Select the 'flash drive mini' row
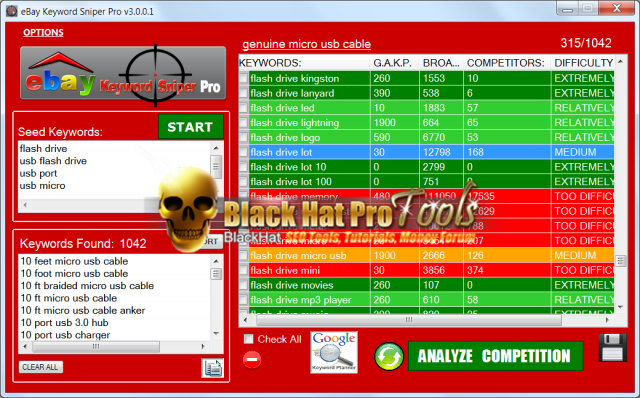Screen dimensions: 640x398 [x=427, y=270]
